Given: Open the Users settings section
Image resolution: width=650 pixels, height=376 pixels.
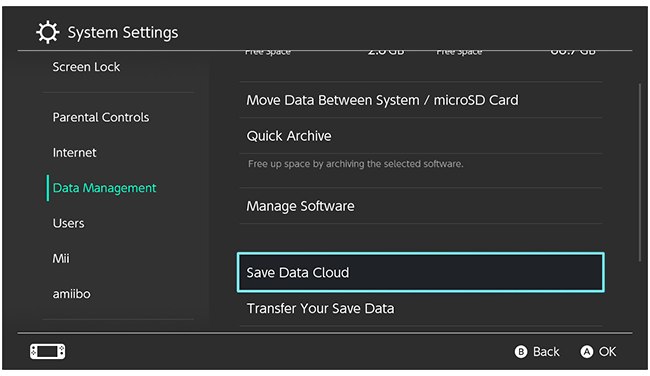Looking at the screenshot, I should [68, 223].
